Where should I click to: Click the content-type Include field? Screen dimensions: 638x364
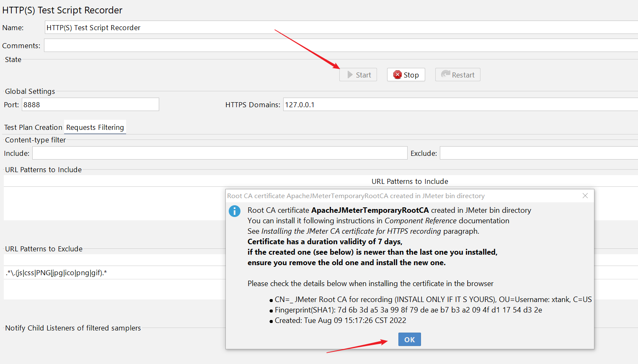pyautogui.click(x=220, y=153)
